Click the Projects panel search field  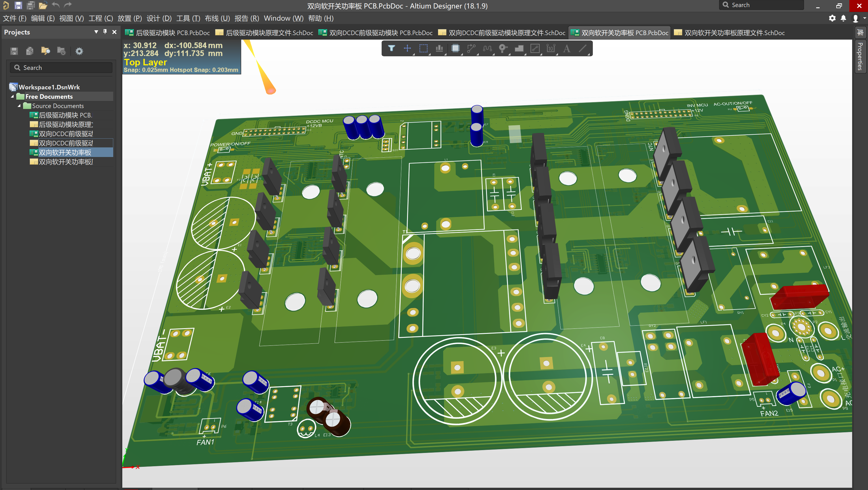pos(61,68)
